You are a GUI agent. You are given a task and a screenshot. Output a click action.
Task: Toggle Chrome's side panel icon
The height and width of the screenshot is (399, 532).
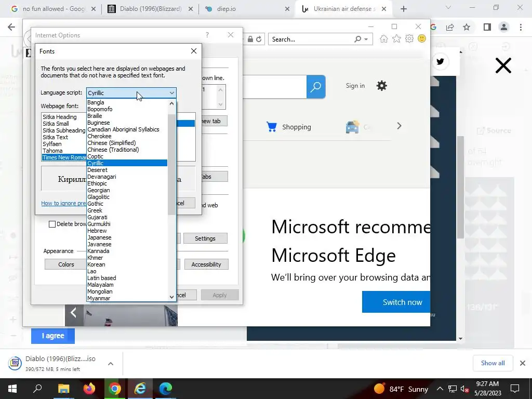(487, 27)
